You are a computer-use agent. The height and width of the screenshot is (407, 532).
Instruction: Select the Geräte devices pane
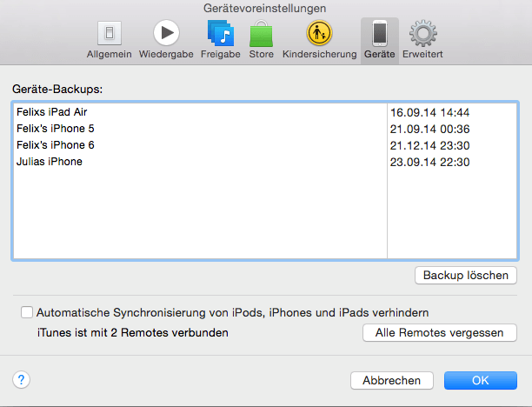(x=379, y=40)
